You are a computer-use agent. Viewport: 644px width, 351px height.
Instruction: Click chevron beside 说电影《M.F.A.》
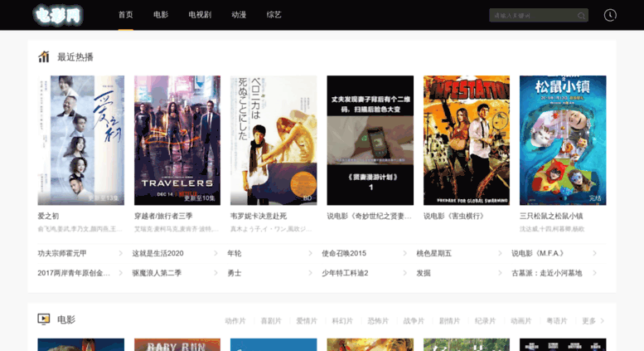[594, 253]
